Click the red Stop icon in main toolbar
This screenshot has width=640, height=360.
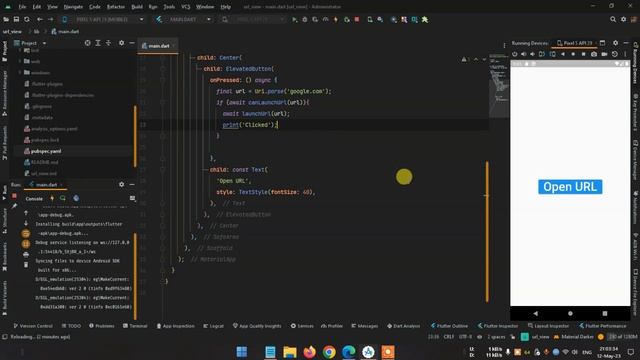(x=357, y=20)
